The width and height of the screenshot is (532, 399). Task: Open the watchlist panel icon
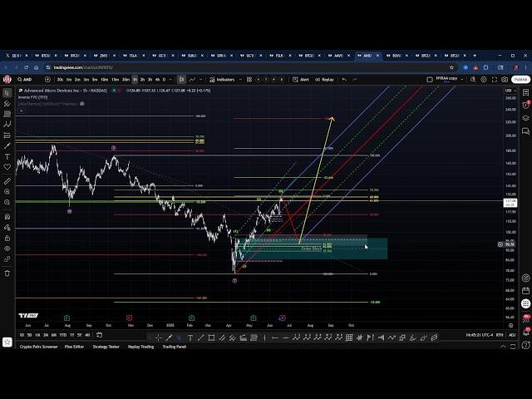pyautogui.click(x=525, y=92)
